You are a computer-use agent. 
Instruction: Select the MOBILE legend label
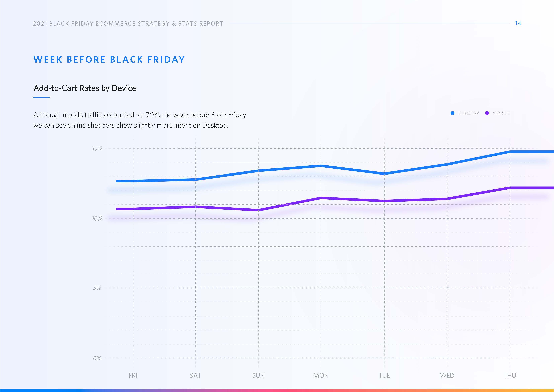501,113
